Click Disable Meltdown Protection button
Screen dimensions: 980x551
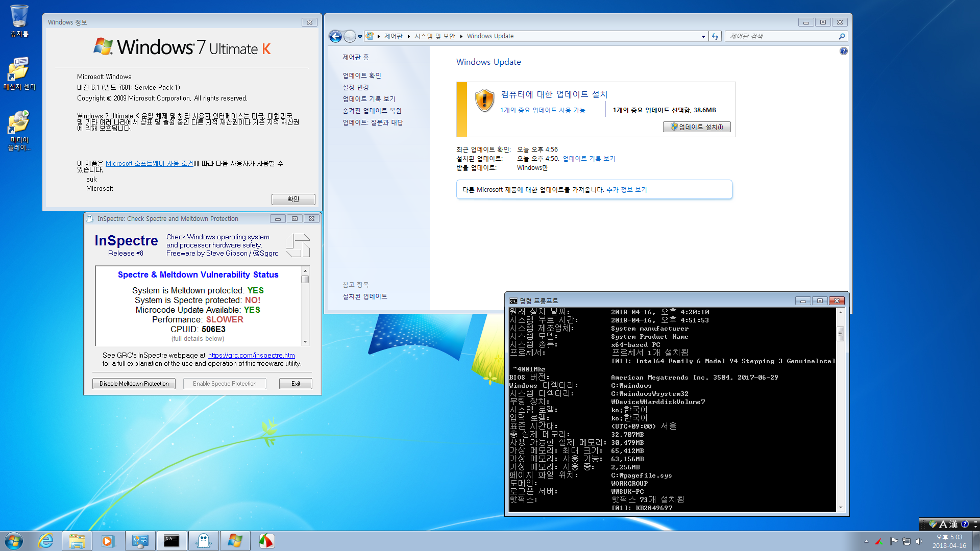pyautogui.click(x=134, y=384)
